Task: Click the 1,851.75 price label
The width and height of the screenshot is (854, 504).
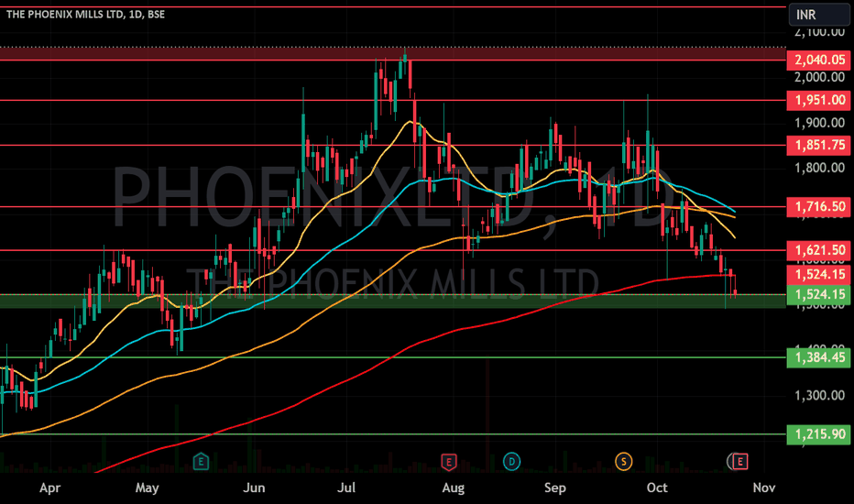Action: coord(818,146)
